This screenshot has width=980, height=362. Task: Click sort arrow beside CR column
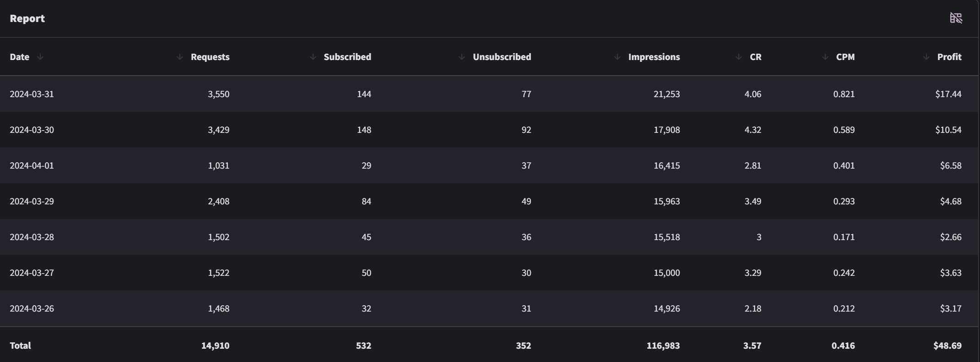pos(739,57)
